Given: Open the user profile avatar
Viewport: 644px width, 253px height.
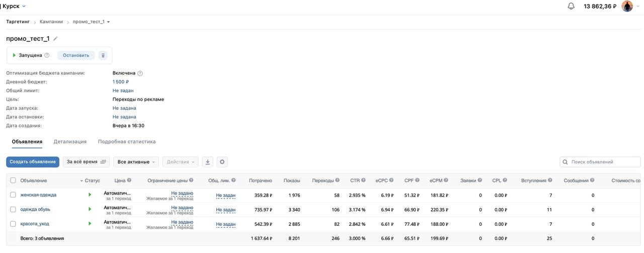Looking at the screenshot, I should pos(627,7).
